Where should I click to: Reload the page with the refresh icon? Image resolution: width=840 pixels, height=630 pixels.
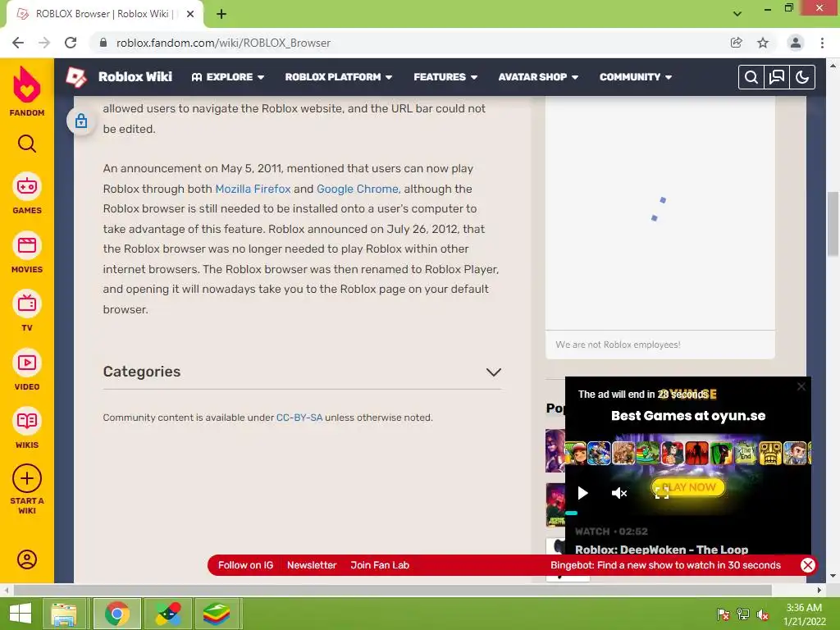(x=71, y=43)
